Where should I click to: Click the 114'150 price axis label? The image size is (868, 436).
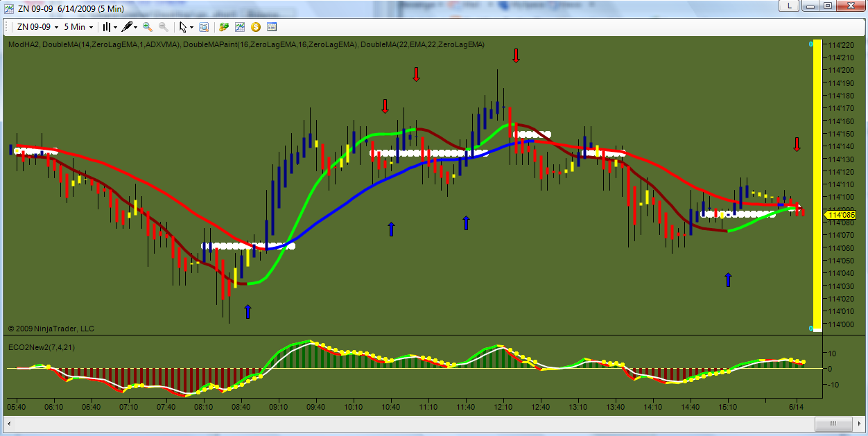click(842, 133)
